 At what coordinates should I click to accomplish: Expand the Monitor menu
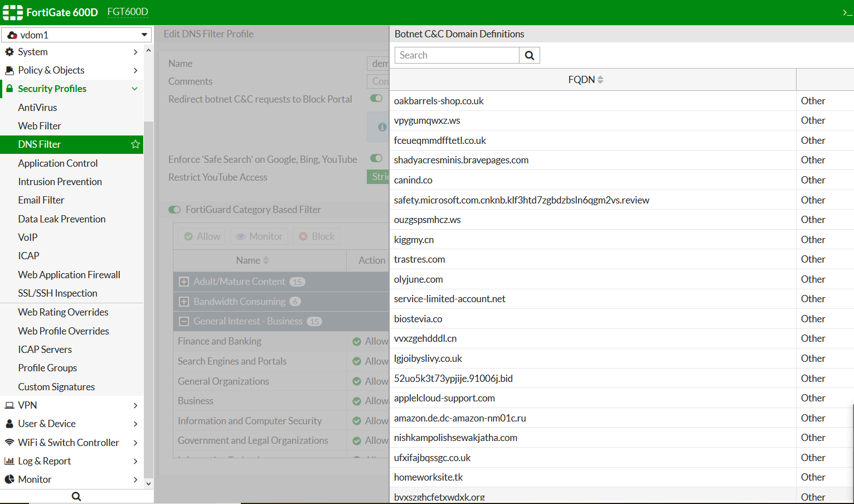pos(135,479)
